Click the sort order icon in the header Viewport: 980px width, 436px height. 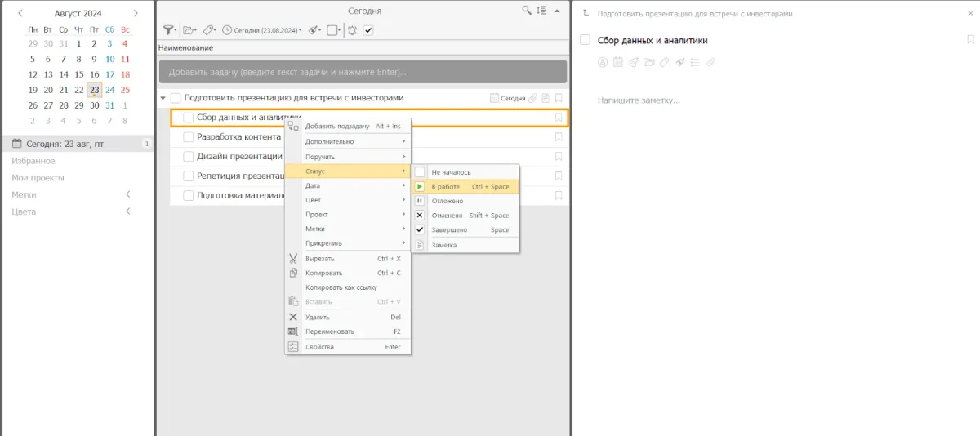[x=541, y=11]
